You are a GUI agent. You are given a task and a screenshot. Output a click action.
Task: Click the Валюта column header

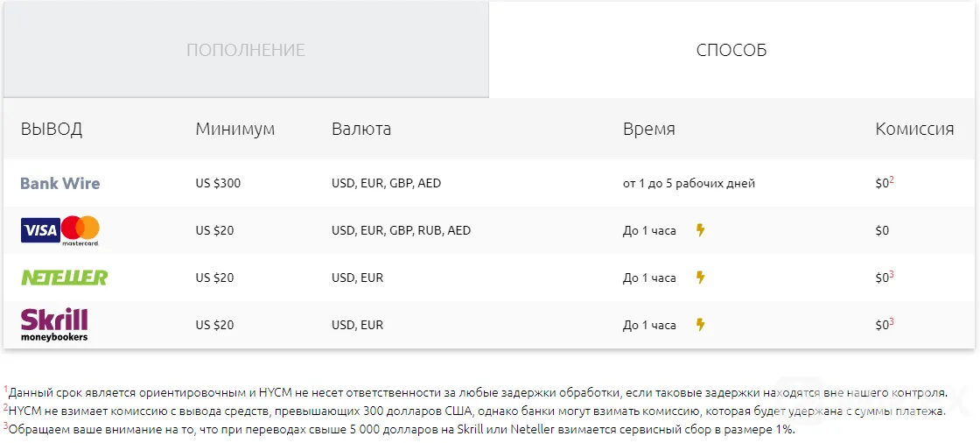pyautogui.click(x=361, y=130)
